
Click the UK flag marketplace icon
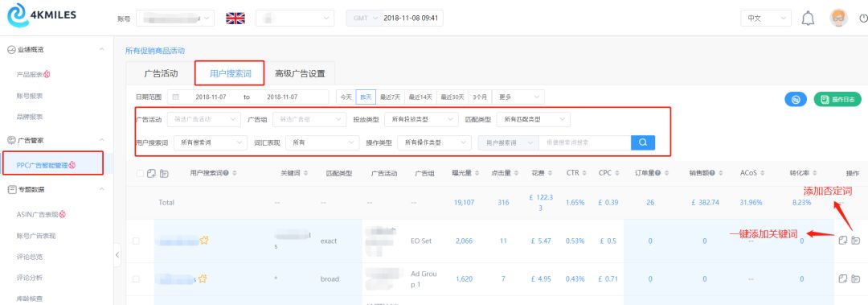(x=235, y=19)
